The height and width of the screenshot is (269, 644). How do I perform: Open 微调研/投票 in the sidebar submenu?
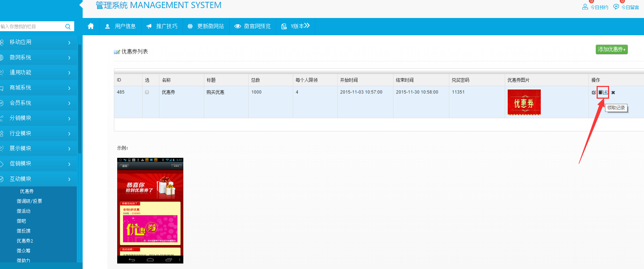29,201
